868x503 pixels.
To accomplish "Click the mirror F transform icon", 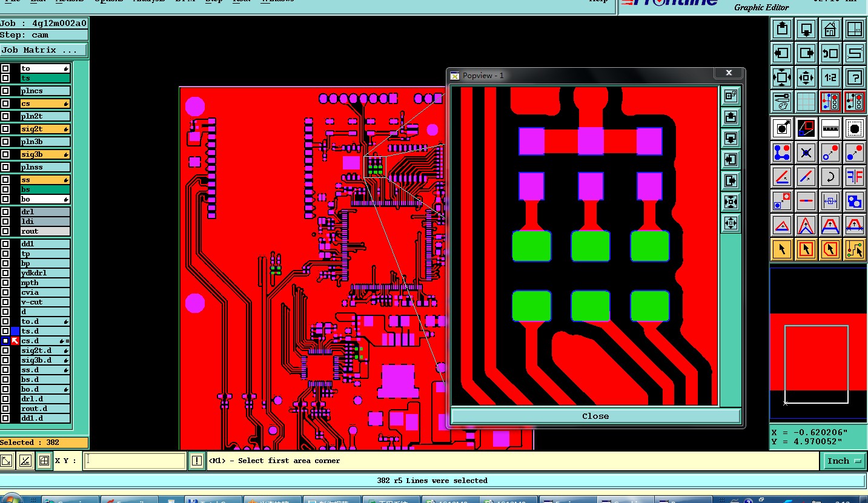I will click(x=854, y=177).
